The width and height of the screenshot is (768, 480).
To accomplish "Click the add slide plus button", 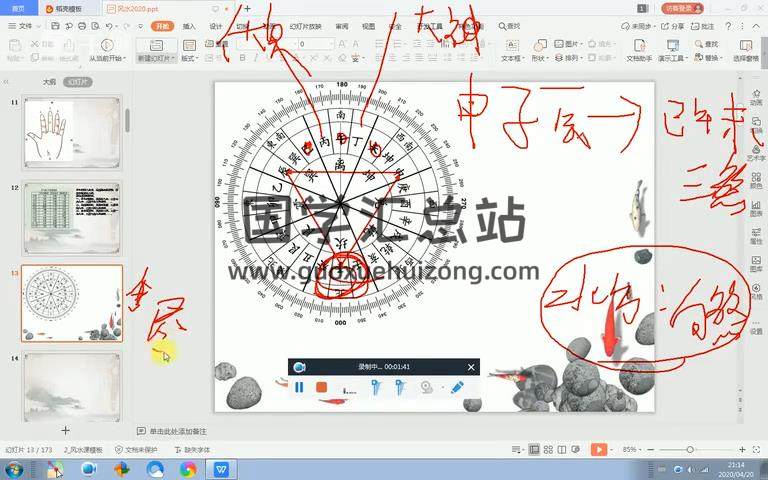I will (x=66, y=430).
